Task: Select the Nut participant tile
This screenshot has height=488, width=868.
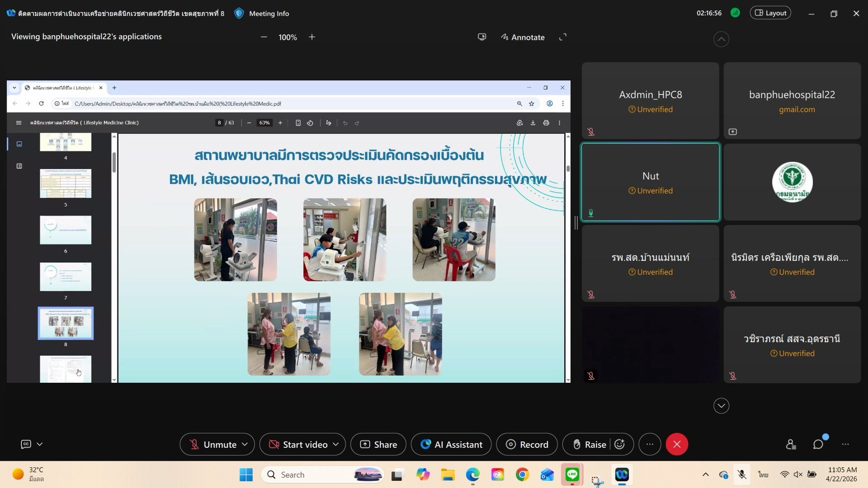Action: coord(650,182)
